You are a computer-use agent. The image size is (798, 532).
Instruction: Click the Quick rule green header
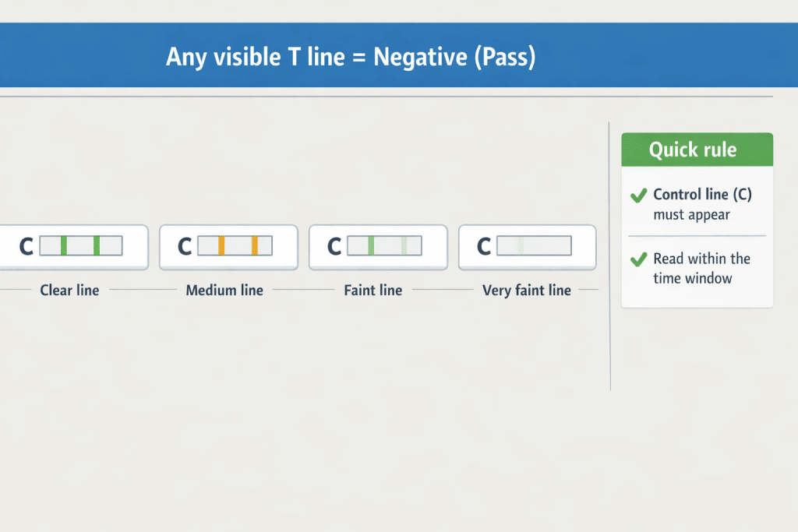[697, 150]
